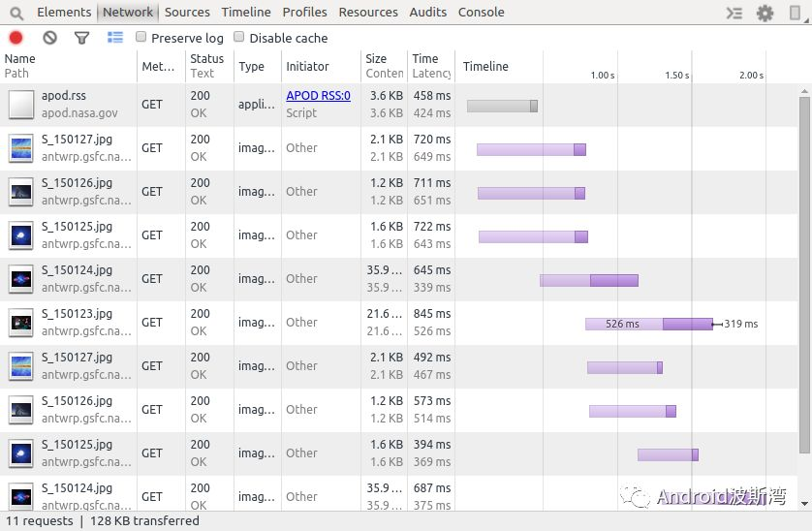
Task: Change dock side using the dock icon
Action: pos(796,13)
